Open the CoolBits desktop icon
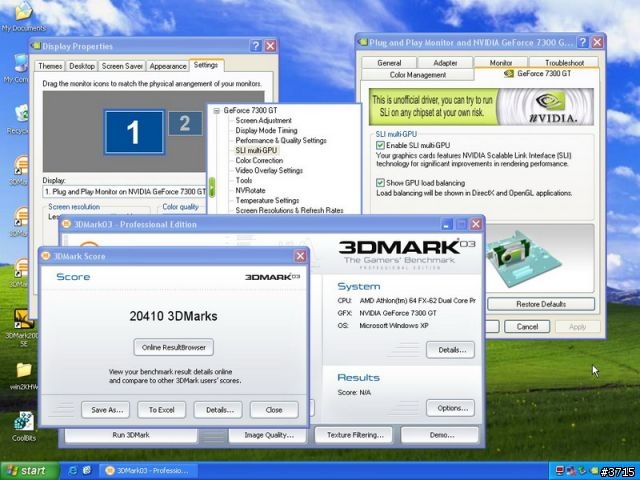 pos(24,427)
